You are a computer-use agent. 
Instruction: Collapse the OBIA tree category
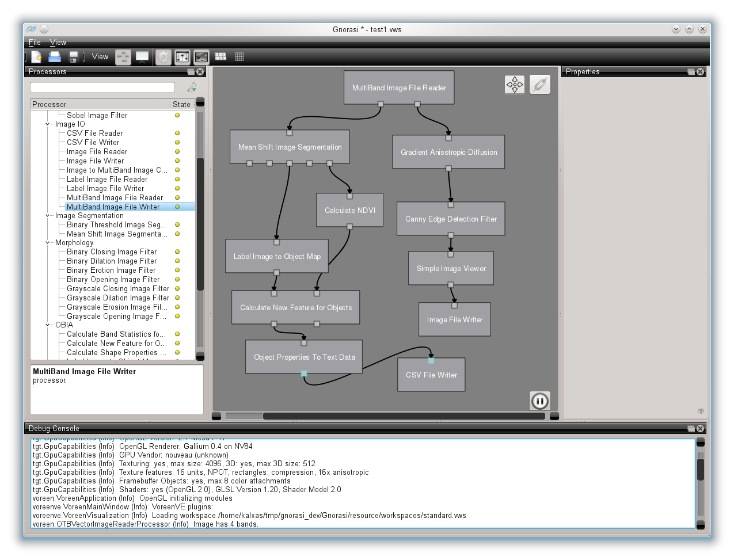pyautogui.click(x=48, y=325)
